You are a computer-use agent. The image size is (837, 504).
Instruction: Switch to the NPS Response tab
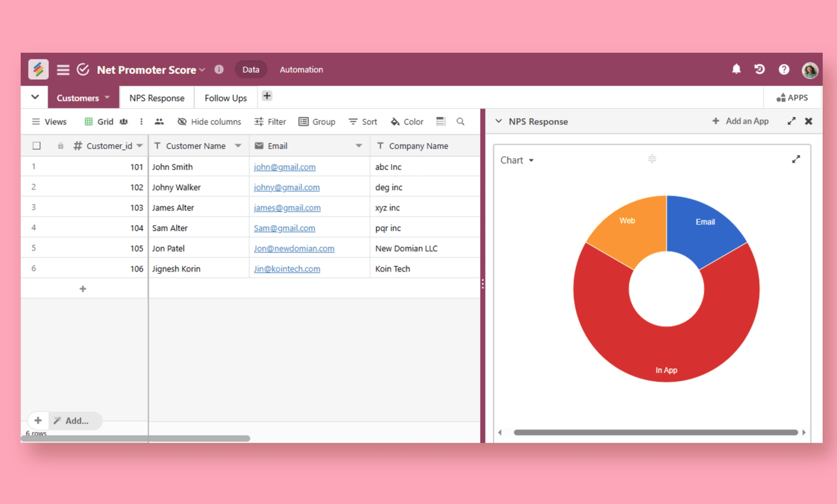(157, 98)
